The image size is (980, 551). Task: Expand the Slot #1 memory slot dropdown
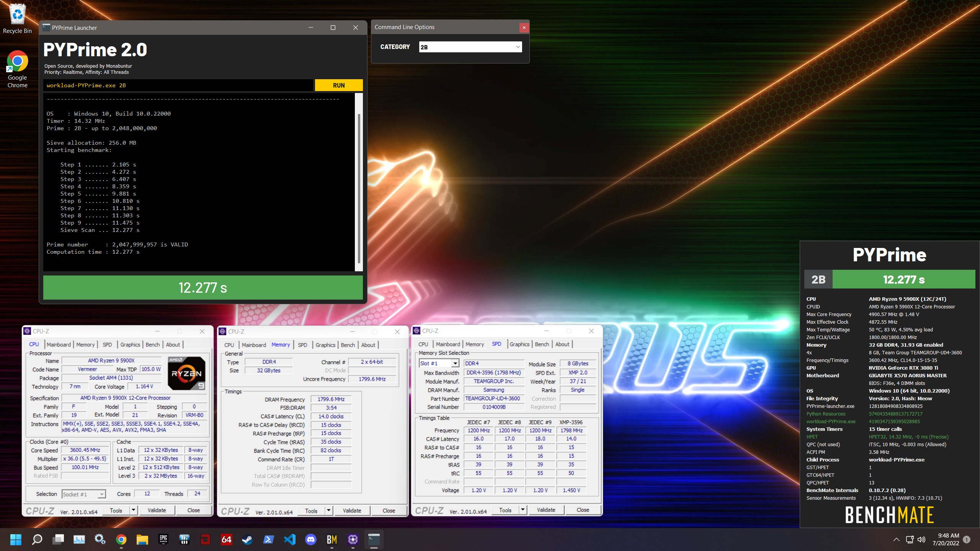click(455, 364)
